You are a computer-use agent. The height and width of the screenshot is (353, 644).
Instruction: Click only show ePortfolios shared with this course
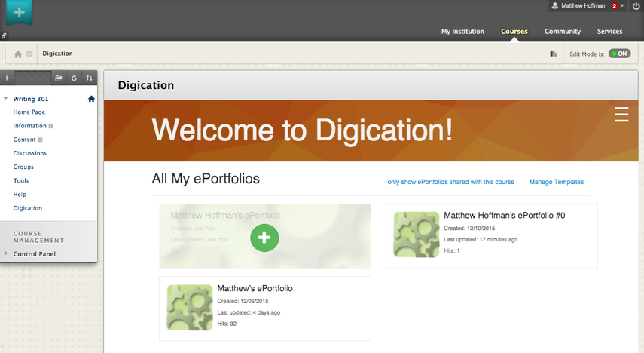451,182
